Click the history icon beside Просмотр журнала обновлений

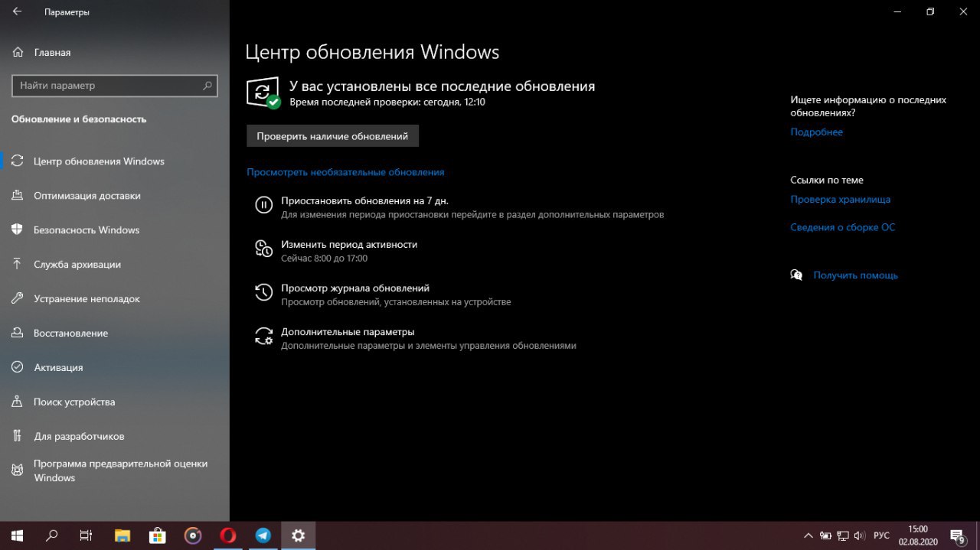(x=263, y=292)
